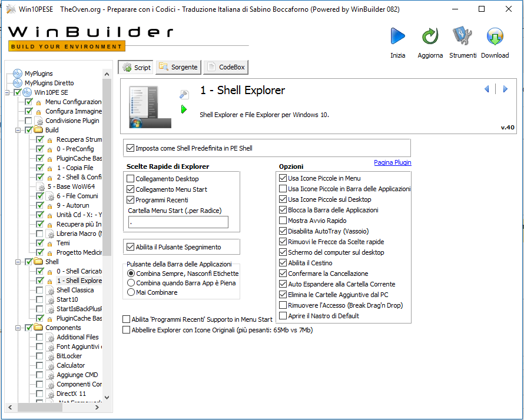Image resolution: width=524 pixels, height=420 pixels.
Task: Run this script with green play arrow
Action: 184,109
